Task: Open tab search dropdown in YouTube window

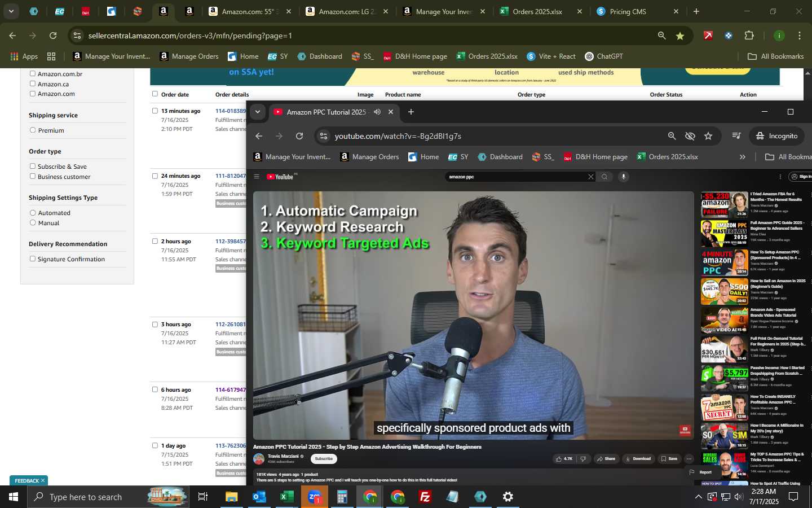Action: coord(258,112)
